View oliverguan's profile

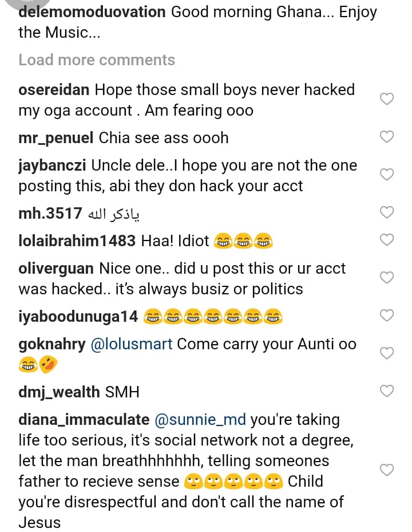pos(56,269)
